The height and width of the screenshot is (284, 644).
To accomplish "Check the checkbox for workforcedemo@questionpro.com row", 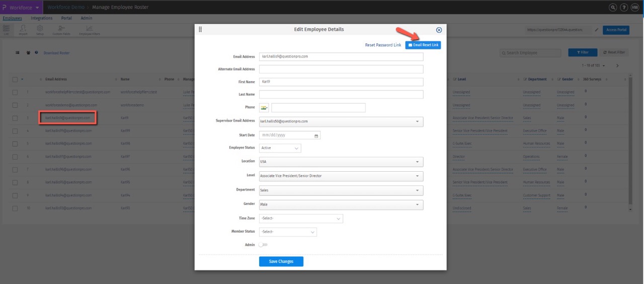I will [15, 105].
